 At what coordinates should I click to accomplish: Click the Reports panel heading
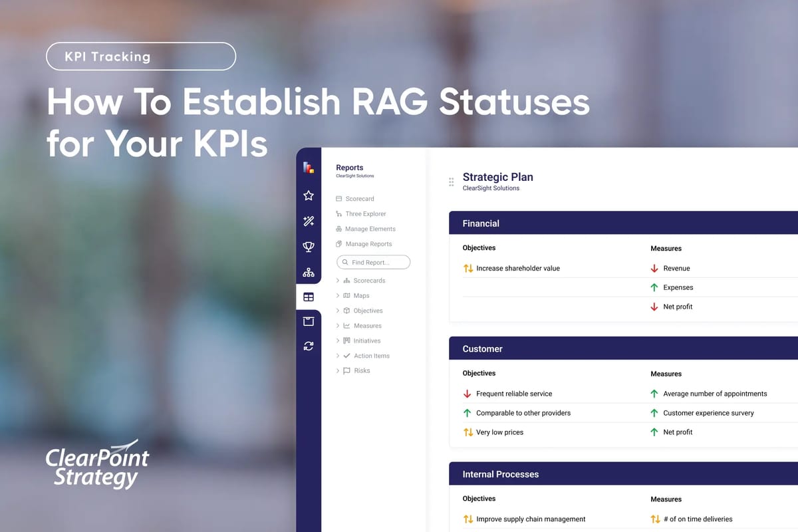(350, 168)
